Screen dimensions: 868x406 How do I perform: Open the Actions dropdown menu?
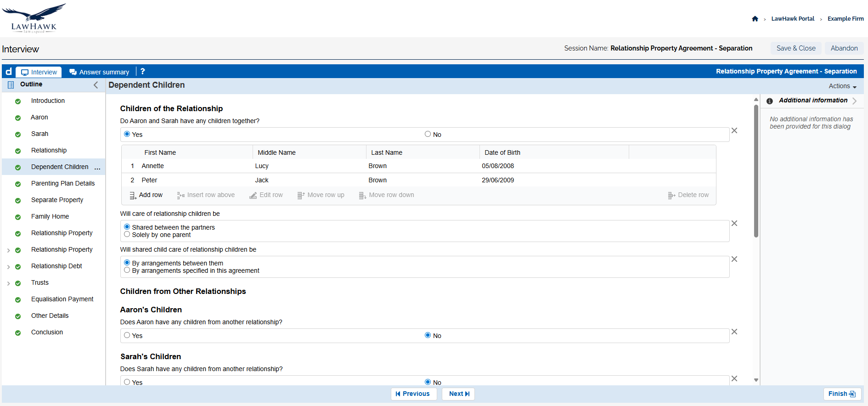click(x=842, y=86)
